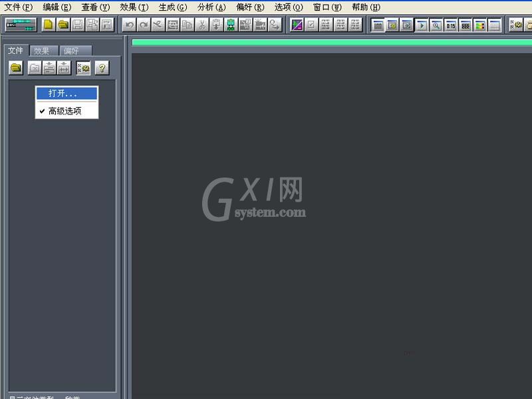The image size is (532, 399).
Task: Uncheck 高级选项 in the context menu
Action: click(67, 111)
